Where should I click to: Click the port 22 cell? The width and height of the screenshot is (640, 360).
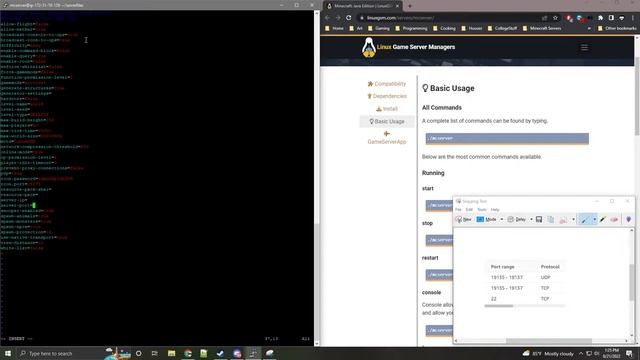click(x=493, y=299)
